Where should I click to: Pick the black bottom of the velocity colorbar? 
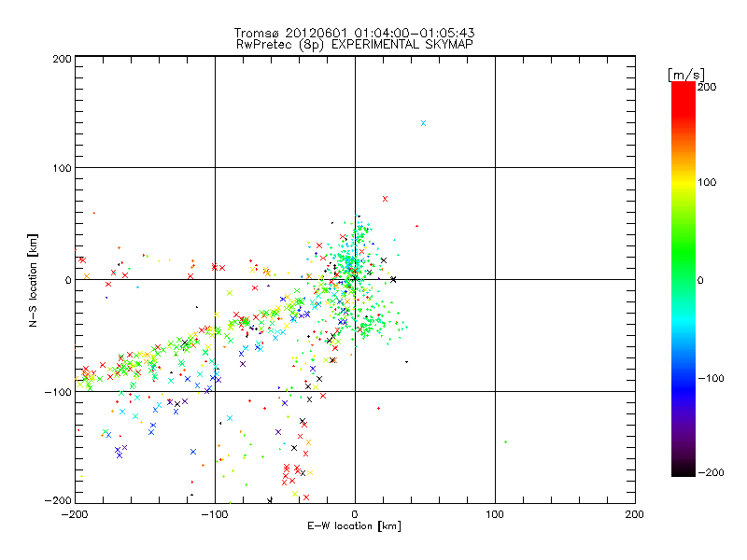(684, 469)
